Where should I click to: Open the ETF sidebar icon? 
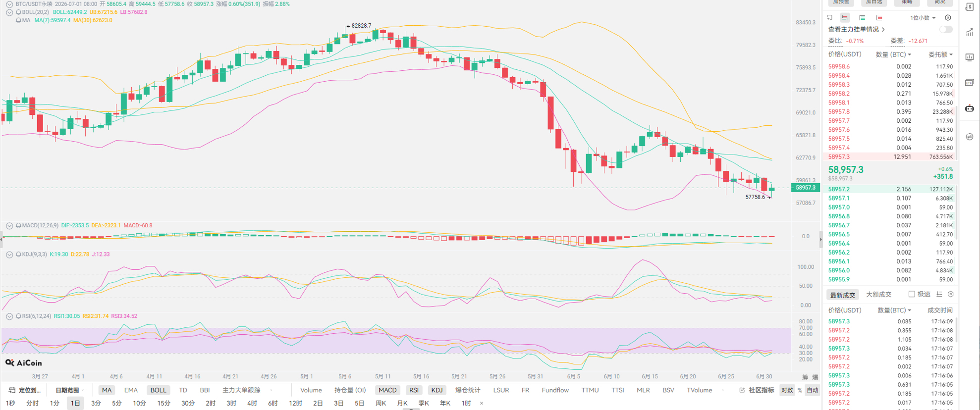970,82
